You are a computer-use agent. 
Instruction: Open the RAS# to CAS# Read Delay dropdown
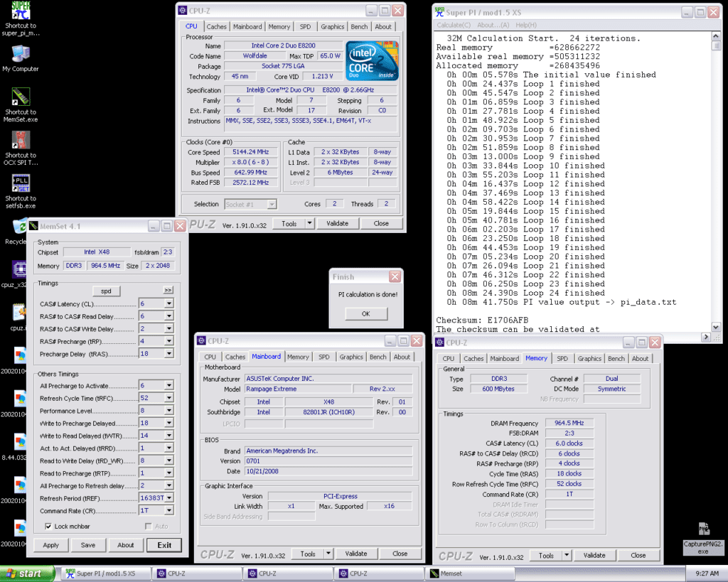[169, 316]
